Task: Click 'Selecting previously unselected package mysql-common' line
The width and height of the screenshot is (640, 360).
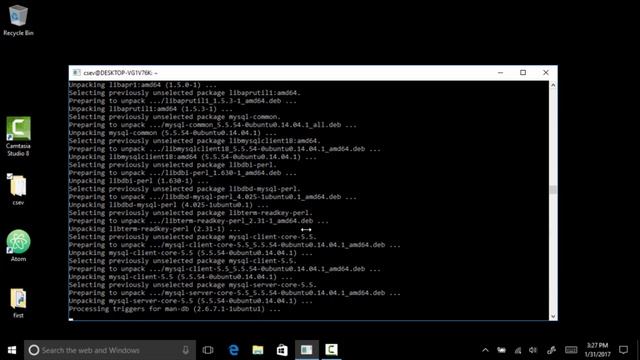Action: pos(174,117)
